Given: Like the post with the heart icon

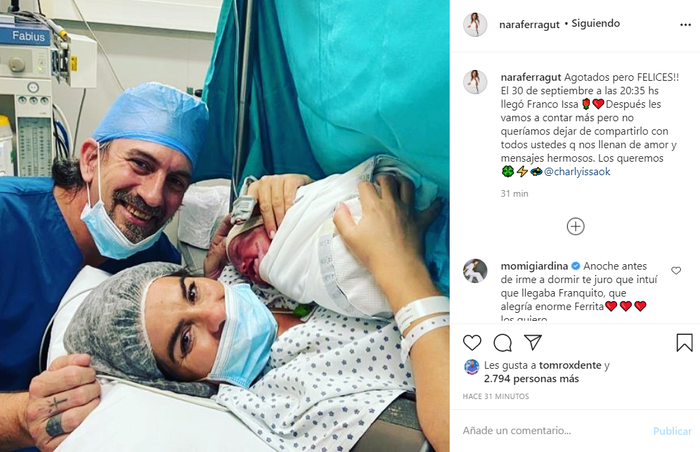Looking at the screenshot, I should coord(472,343).
